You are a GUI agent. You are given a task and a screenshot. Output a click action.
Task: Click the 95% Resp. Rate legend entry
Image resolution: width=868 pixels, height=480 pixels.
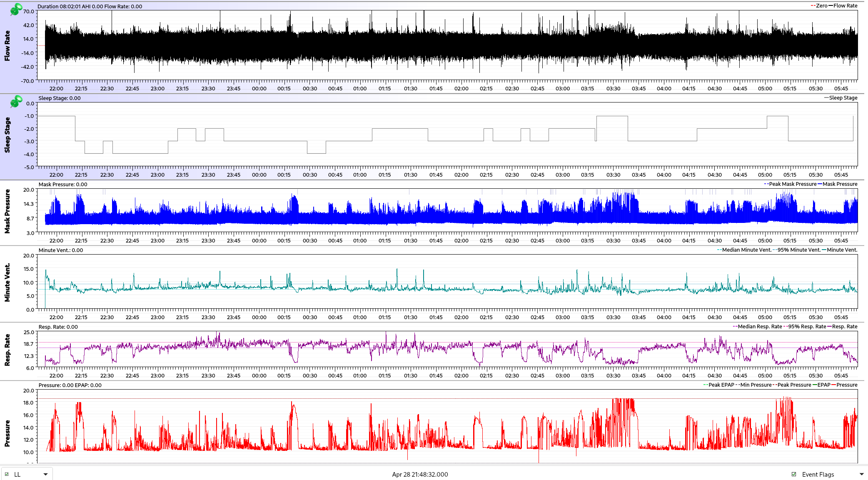[805, 327]
